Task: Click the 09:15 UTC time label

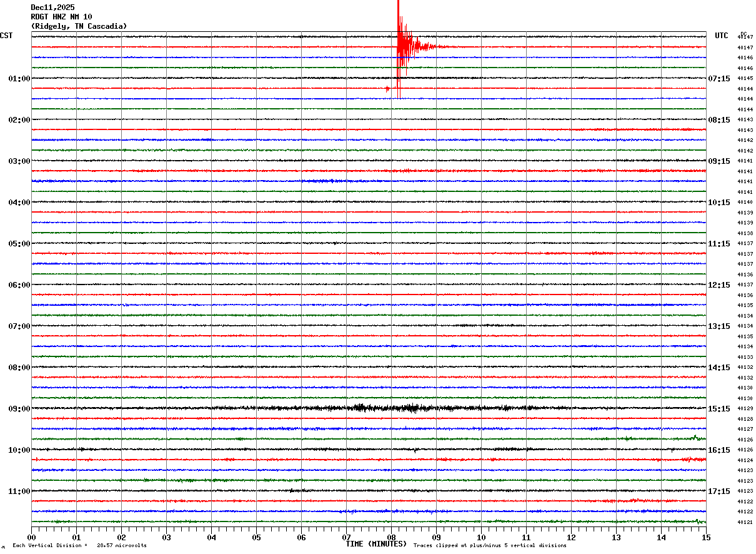Action: 719,161
